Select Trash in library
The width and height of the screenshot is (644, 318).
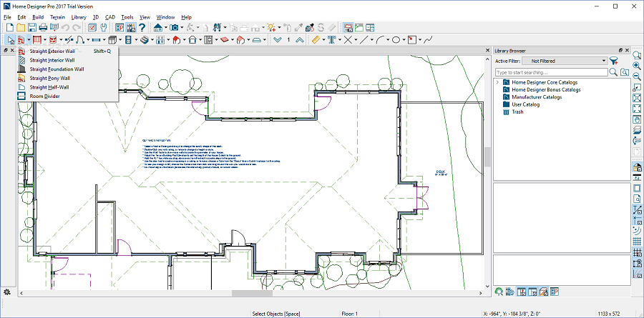point(517,112)
